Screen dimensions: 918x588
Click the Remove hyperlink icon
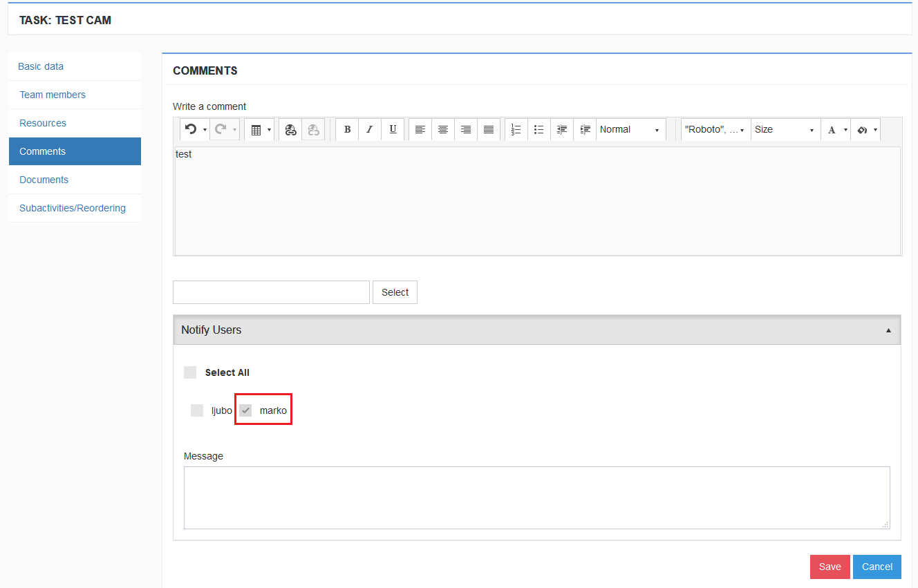point(313,130)
